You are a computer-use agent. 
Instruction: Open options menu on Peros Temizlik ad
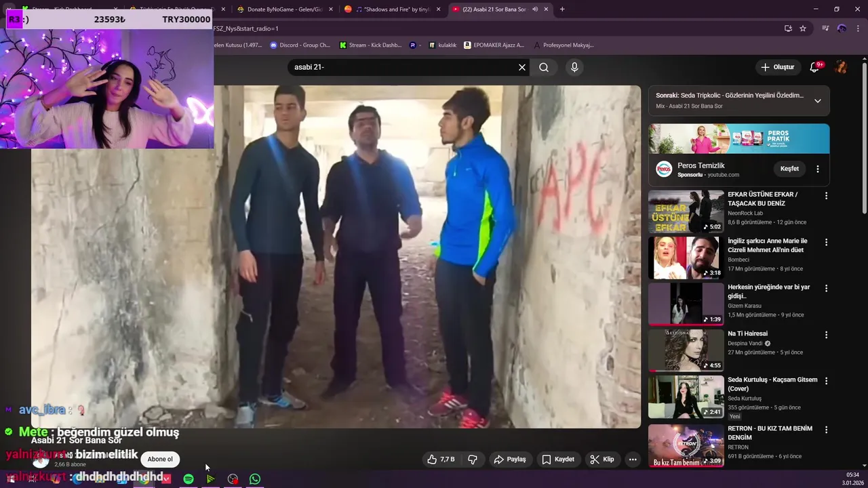[818, 169]
